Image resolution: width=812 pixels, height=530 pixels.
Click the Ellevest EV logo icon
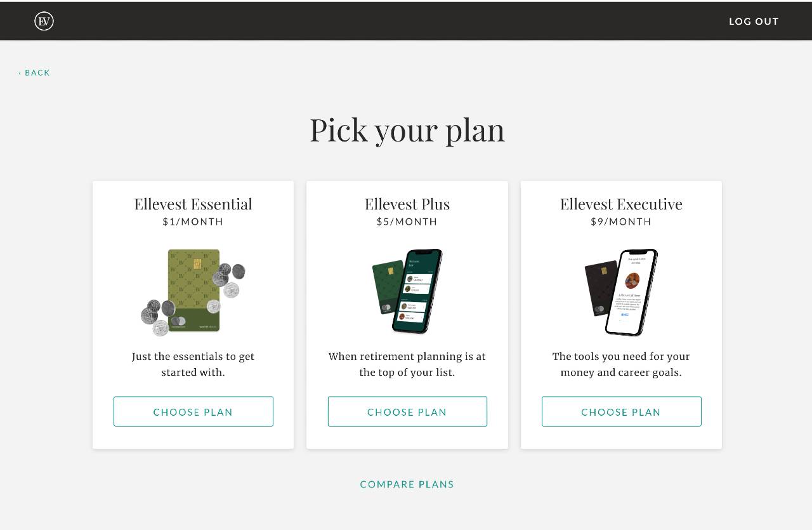[x=44, y=21]
